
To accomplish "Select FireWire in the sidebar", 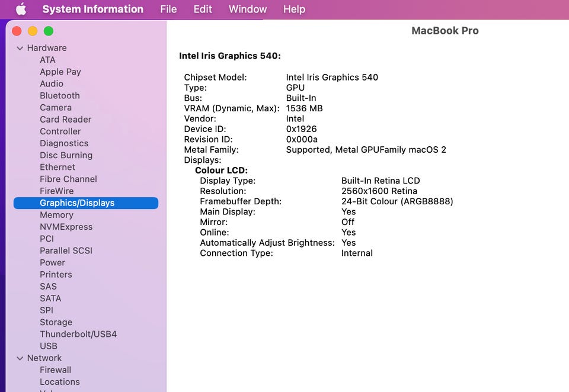I will pyautogui.click(x=57, y=191).
